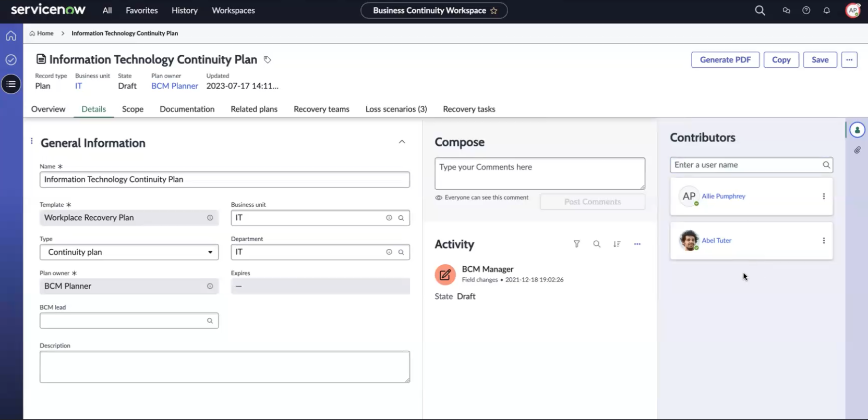The image size is (868, 420).
Task: Open the Favorites menu
Action: [141, 10]
